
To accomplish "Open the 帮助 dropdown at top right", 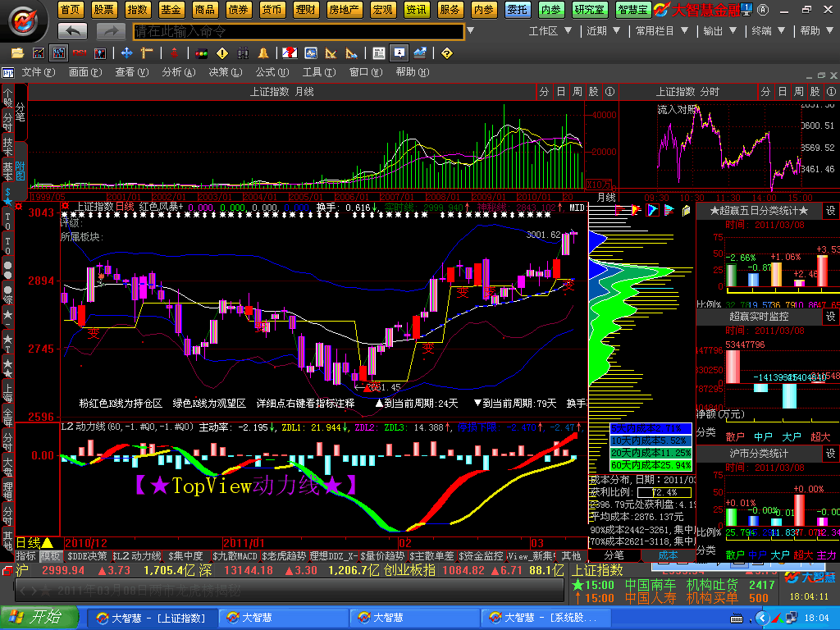I will pyautogui.click(x=816, y=31).
